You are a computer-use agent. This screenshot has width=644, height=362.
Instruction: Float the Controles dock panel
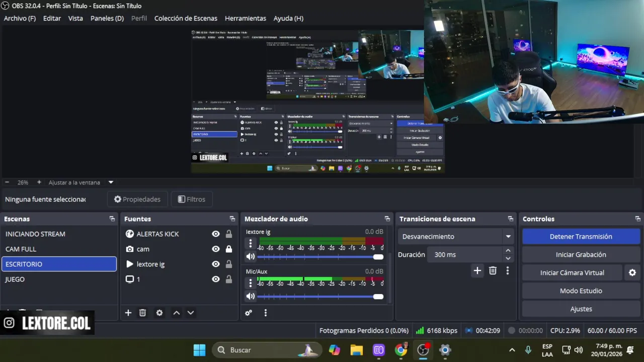coord(638,219)
